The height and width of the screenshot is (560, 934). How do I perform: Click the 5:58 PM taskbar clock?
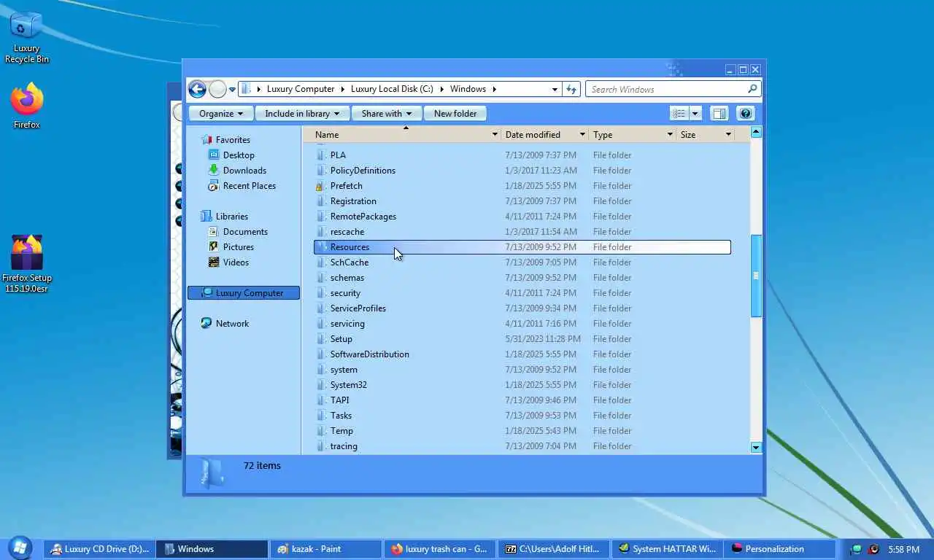(903, 549)
